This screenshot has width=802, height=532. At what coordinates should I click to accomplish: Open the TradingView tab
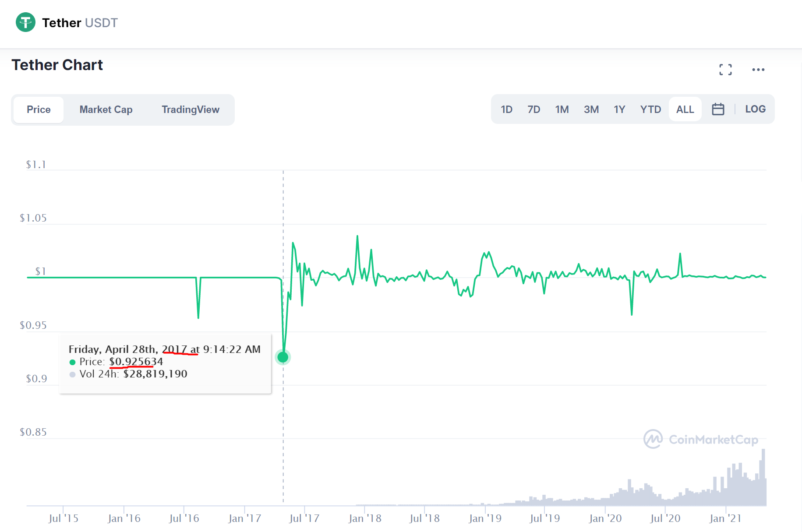pyautogui.click(x=191, y=109)
